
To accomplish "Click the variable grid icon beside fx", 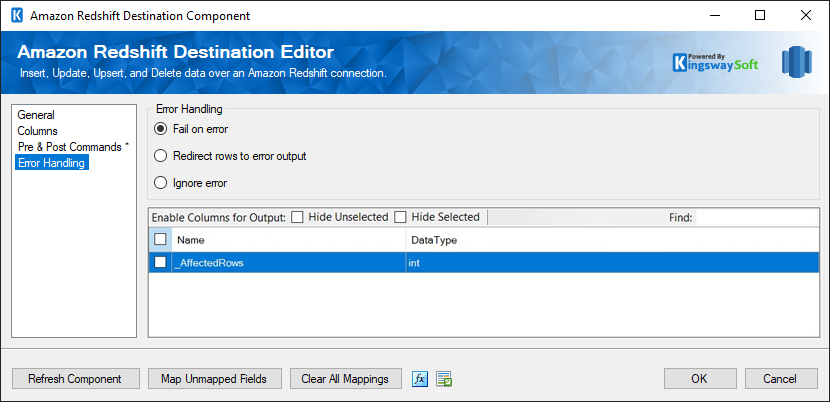I will [x=444, y=379].
